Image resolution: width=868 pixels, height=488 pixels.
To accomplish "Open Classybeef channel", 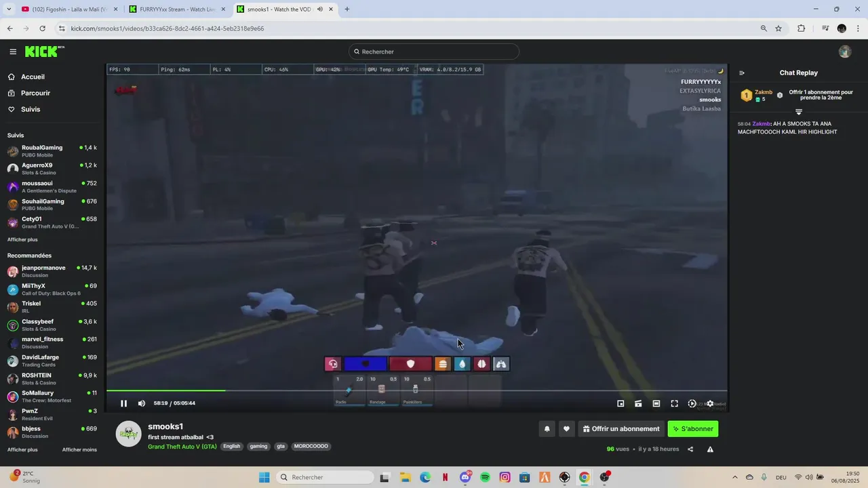I will point(52,325).
